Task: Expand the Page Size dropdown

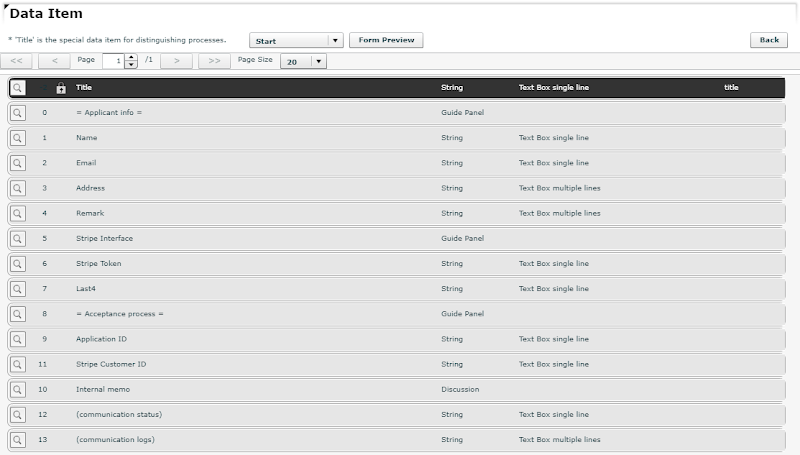Action: pyautogui.click(x=319, y=61)
